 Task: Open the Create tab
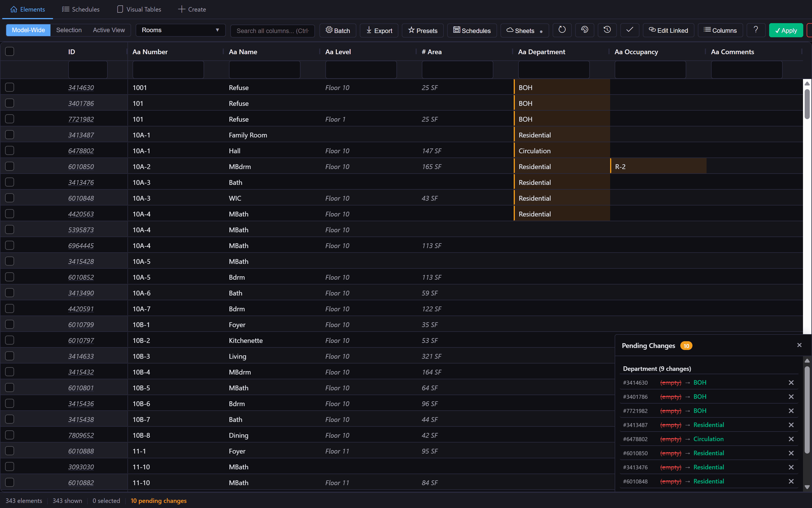tap(192, 9)
